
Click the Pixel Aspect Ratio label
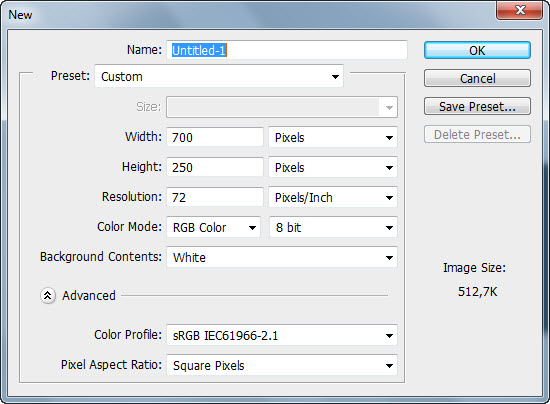(x=111, y=365)
